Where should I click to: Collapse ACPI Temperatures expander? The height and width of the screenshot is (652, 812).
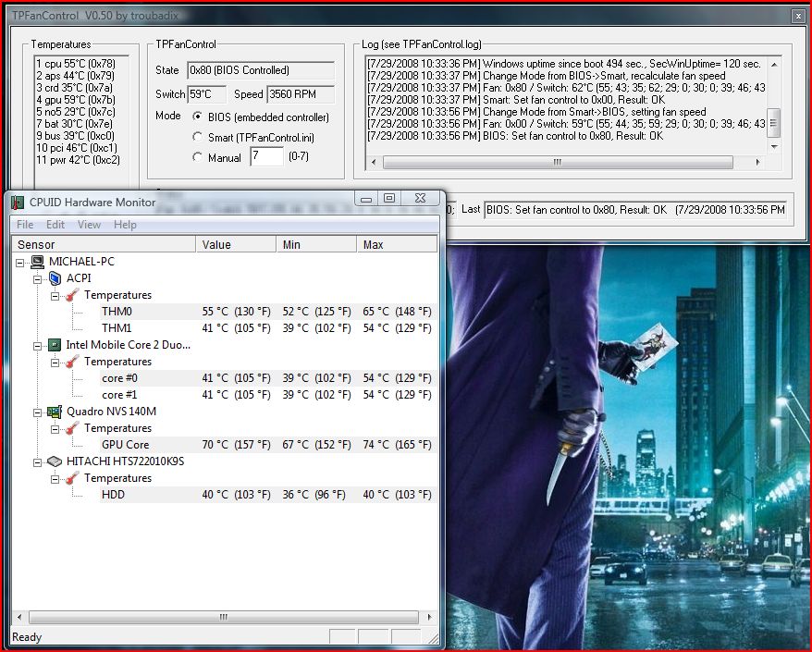pyautogui.click(x=55, y=296)
